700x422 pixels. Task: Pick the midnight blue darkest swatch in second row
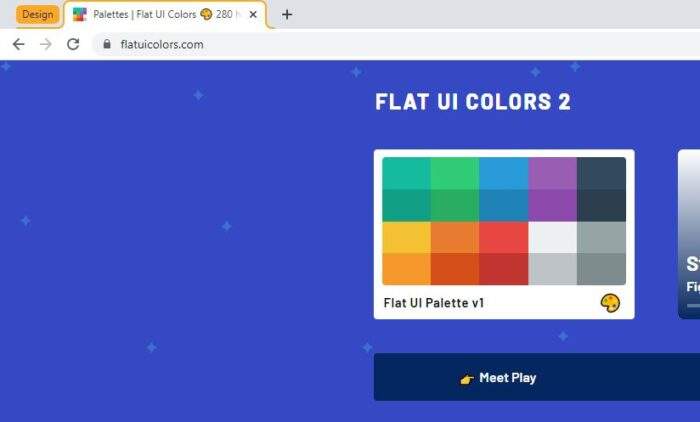pos(601,205)
